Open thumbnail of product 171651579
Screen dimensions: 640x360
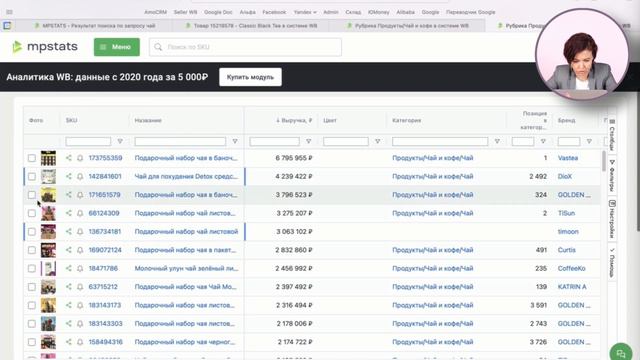pos(48,195)
